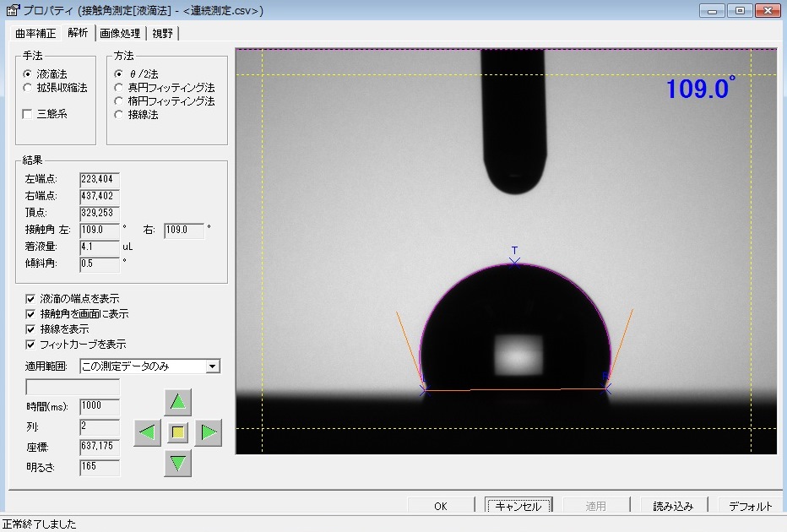
Task: Select the 接線法 radio button
Action: pyautogui.click(x=118, y=115)
